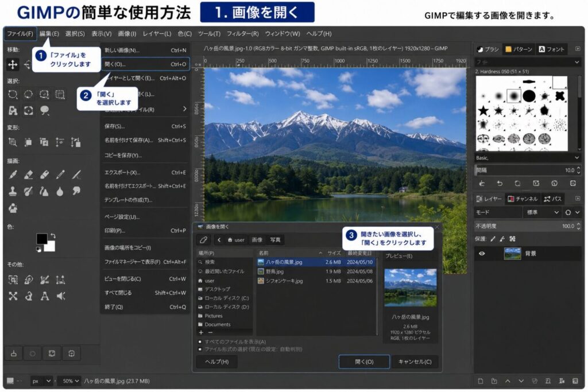
Task: Pick the Free Select lasso tool
Action: point(44,95)
